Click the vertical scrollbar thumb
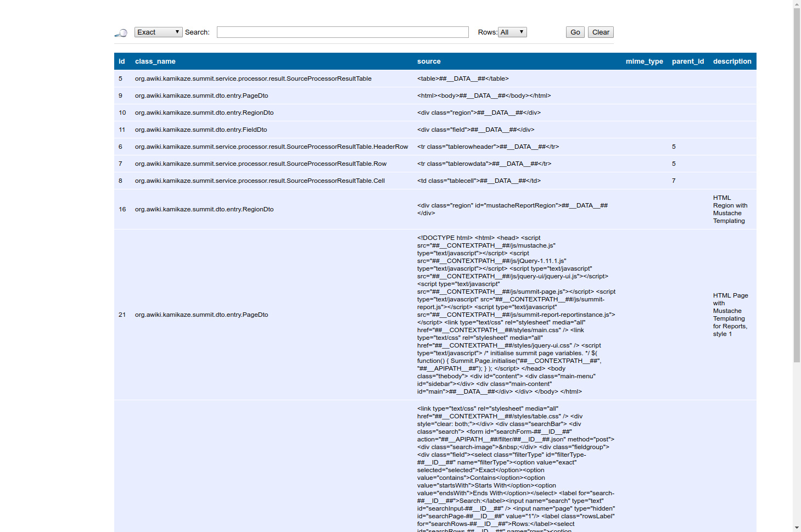Image resolution: width=801 pixels, height=532 pixels. point(797,185)
